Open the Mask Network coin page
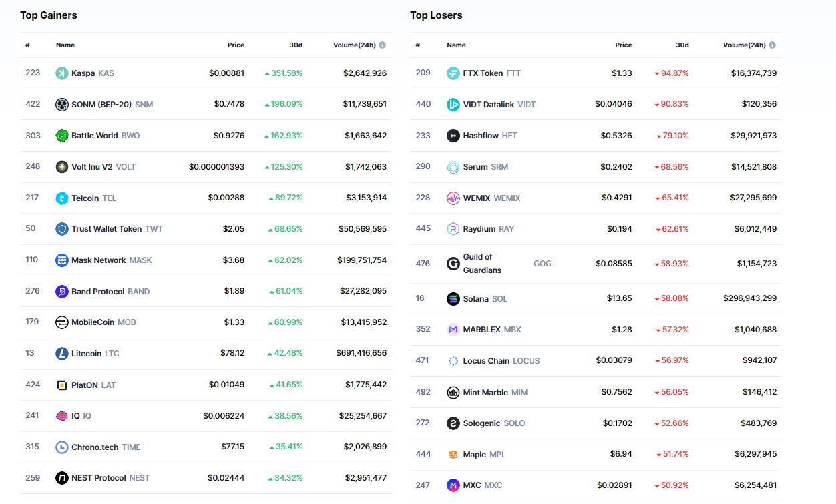 click(x=98, y=260)
